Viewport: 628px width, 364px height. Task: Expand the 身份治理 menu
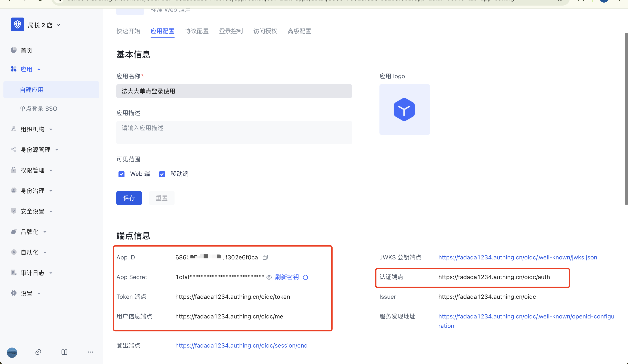[51, 191]
